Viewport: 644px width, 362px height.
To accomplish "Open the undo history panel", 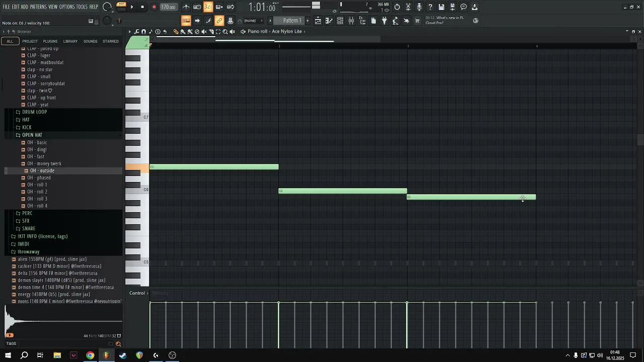I will [397, 7].
